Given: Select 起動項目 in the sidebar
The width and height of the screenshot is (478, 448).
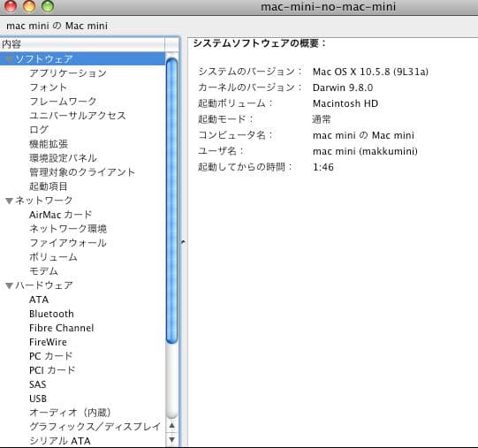Looking at the screenshot, I should coord(49,186).
